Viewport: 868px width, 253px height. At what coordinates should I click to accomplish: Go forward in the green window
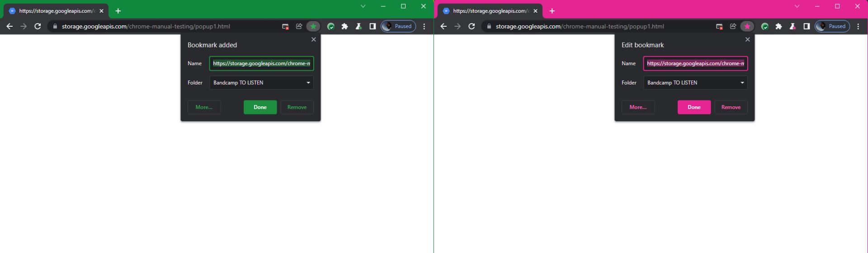[x=24, y=26]
